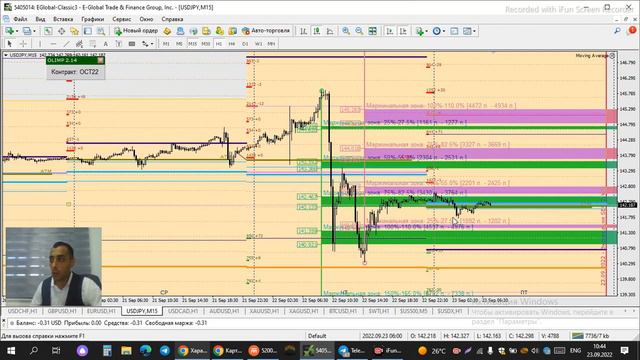Screen dimensions: 640x360
Task: Switch timeframe to M1
Action: click(x=166, y=44)
